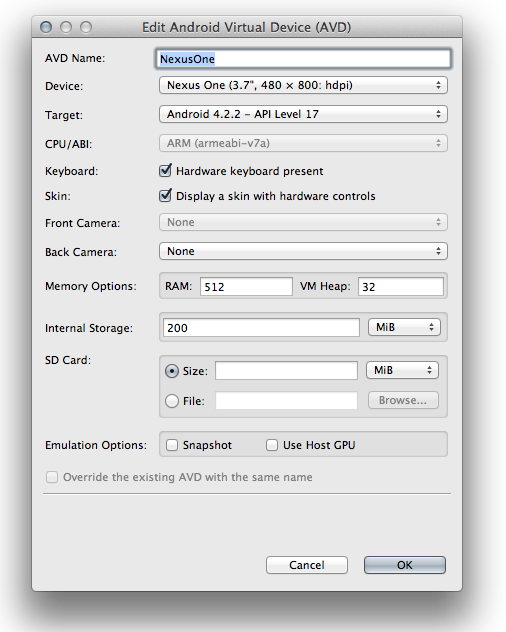Click the RAM value field
Viewport: 506px width, 632px height.
tap(246, 287)
